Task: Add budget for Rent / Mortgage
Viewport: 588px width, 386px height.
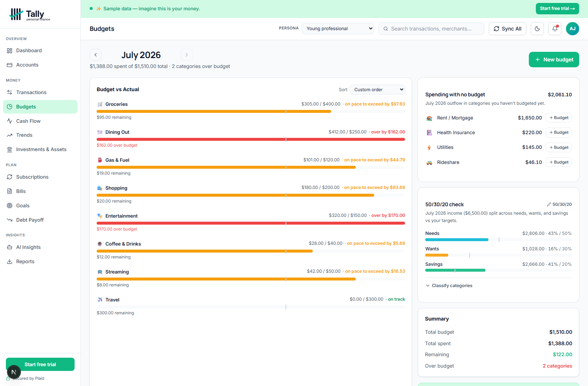Action: (x=559, y=118)
